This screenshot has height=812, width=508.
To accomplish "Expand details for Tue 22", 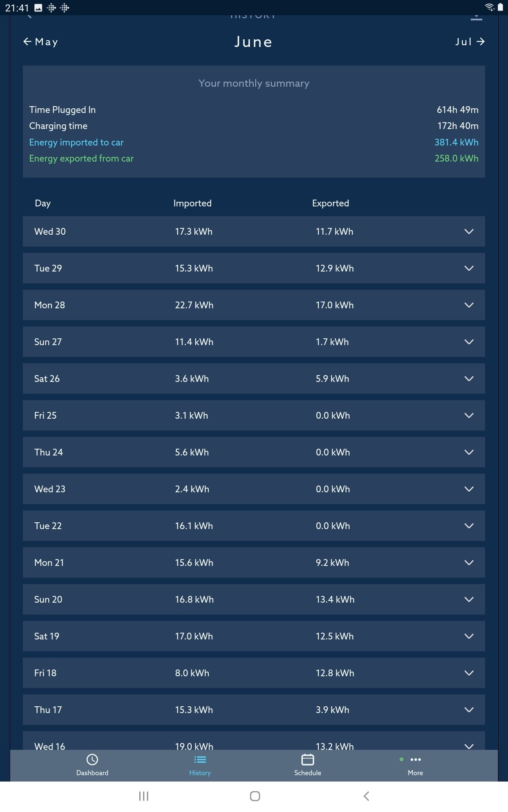I will (x=468, y=526).
